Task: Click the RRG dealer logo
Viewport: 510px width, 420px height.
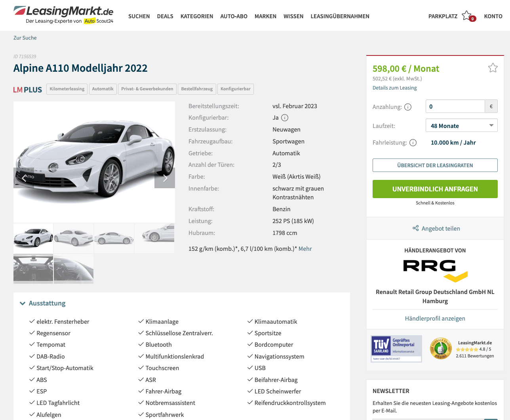Action: tap(435, 271)
